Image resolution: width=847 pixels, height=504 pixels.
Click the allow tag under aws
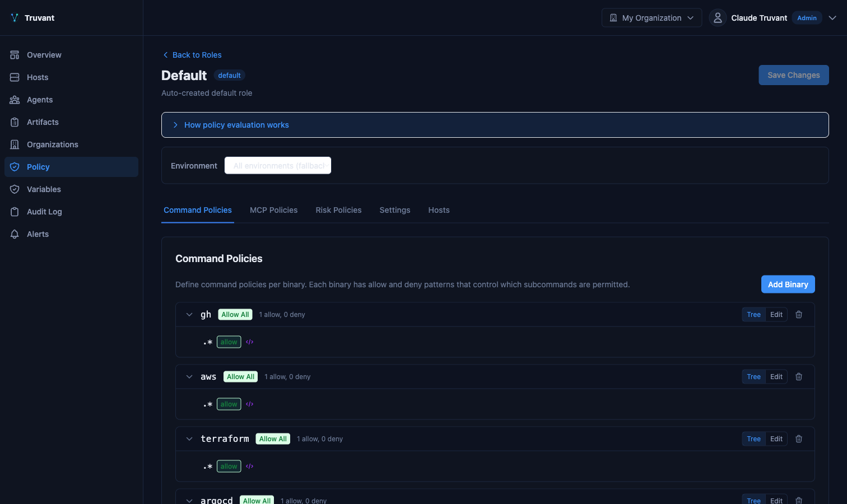[x=229, y=404]
